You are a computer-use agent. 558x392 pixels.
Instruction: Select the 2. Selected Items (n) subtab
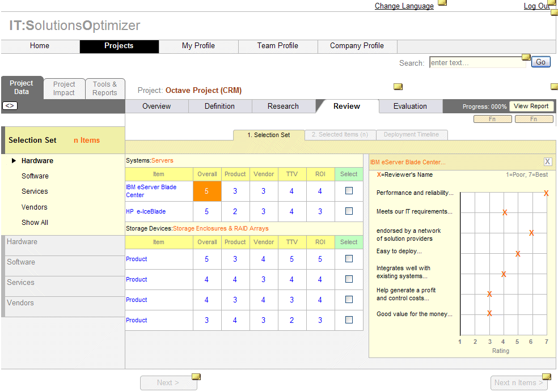point(340,135)
